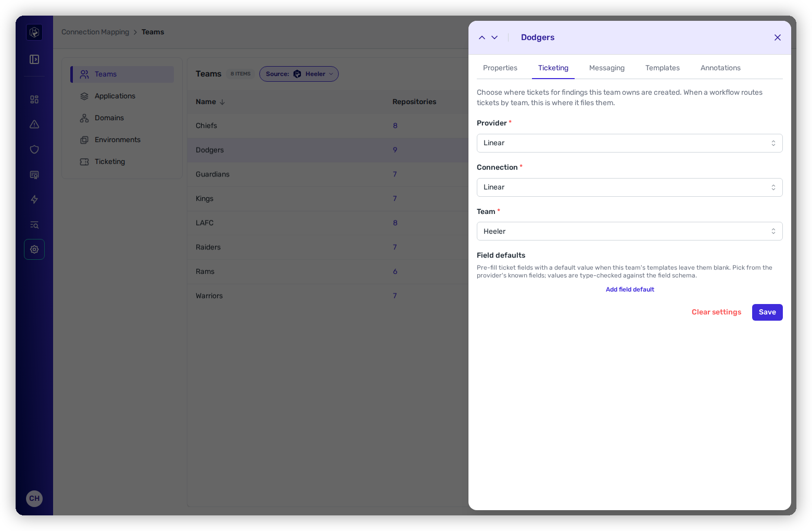Switch to the Annotations tab
Screen dimensions: 812x531
720,68
